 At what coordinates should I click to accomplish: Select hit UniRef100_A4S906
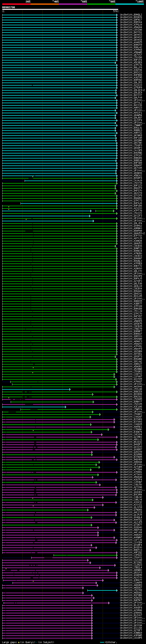[x=131, y=387]
